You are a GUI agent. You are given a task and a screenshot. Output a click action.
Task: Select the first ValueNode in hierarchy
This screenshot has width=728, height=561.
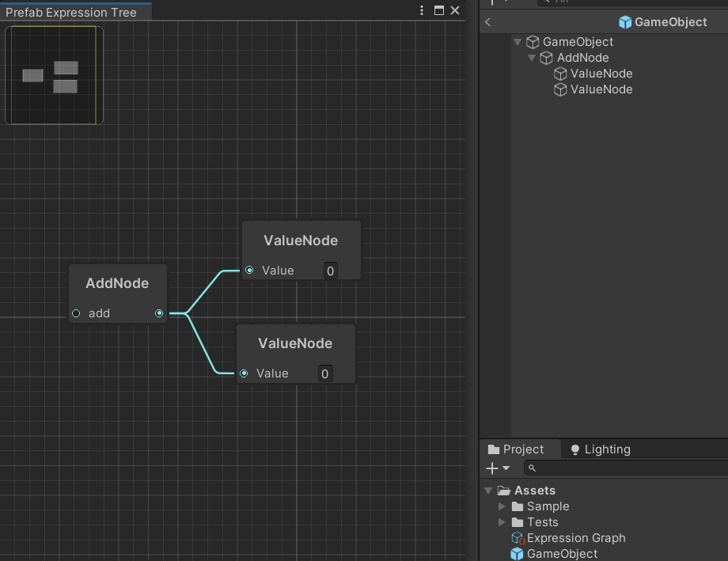point(601,74)
